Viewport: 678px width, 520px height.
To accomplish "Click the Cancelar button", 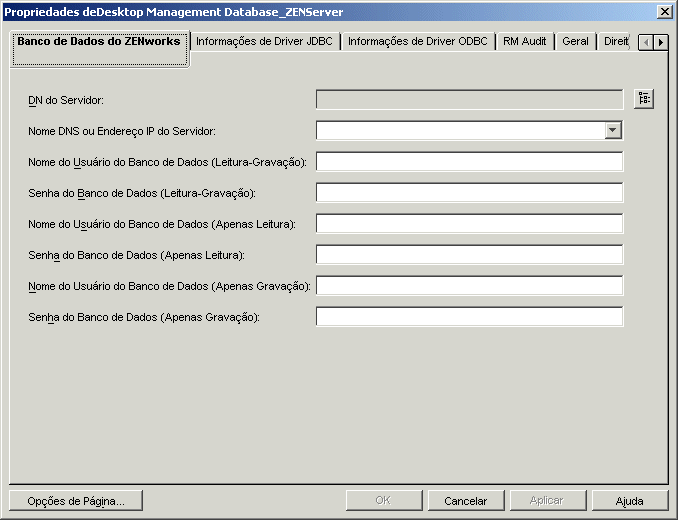I will click(x=466, y=501).
